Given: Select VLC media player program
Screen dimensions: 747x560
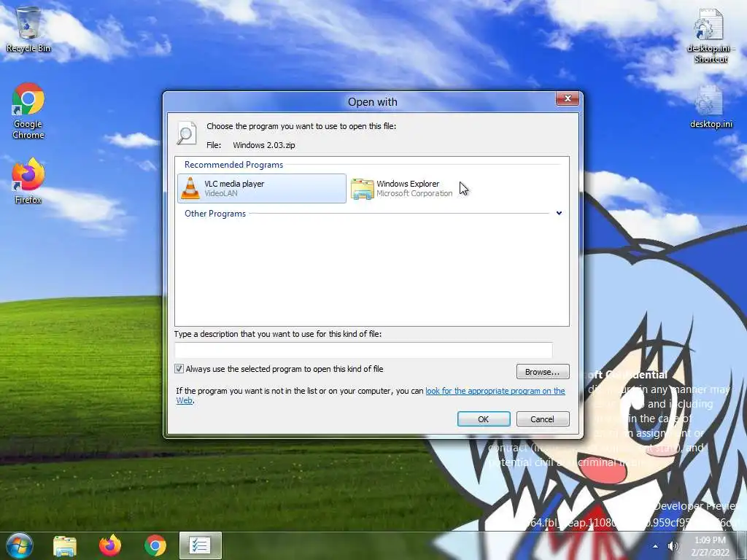Looking at the screenshot, I should click(x=262, y=189).
